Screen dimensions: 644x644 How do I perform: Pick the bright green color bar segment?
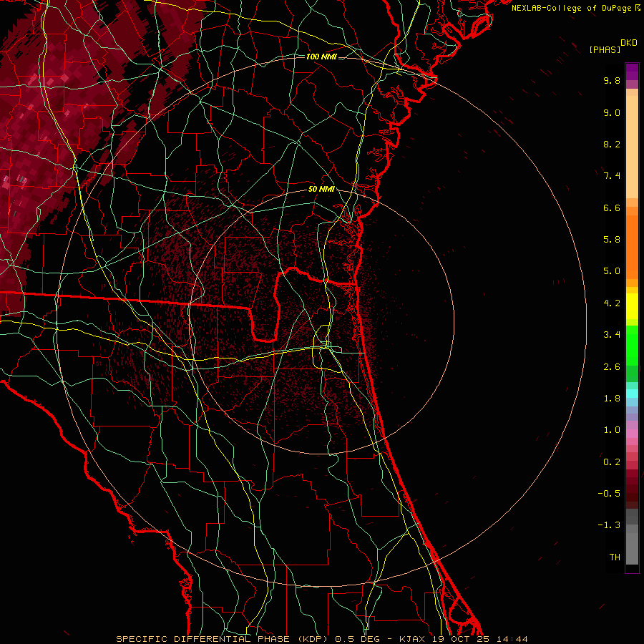[632, 346]
